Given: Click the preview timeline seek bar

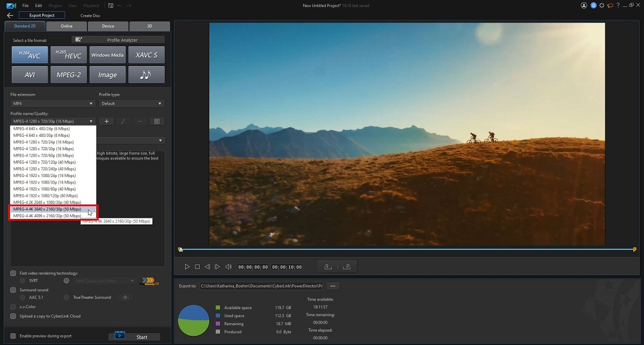Looking at the screenshot, I should [x=407, y=249].
